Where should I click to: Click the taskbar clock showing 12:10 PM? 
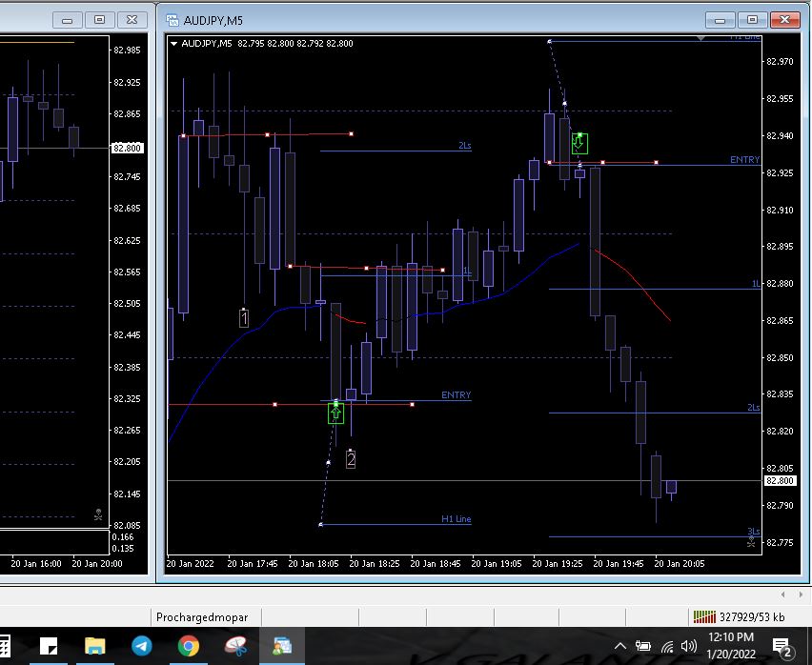coord(731,646)
